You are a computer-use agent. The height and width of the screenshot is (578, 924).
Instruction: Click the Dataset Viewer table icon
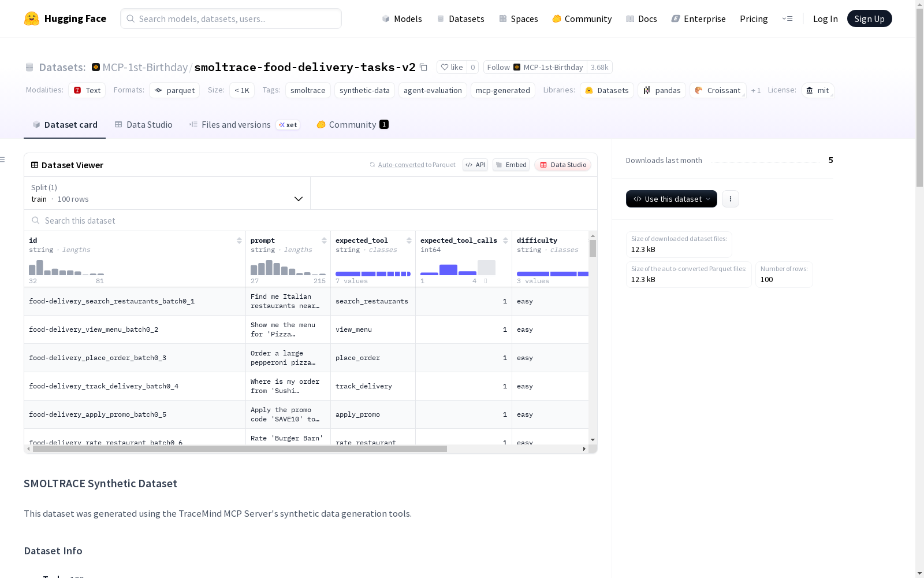35,165
